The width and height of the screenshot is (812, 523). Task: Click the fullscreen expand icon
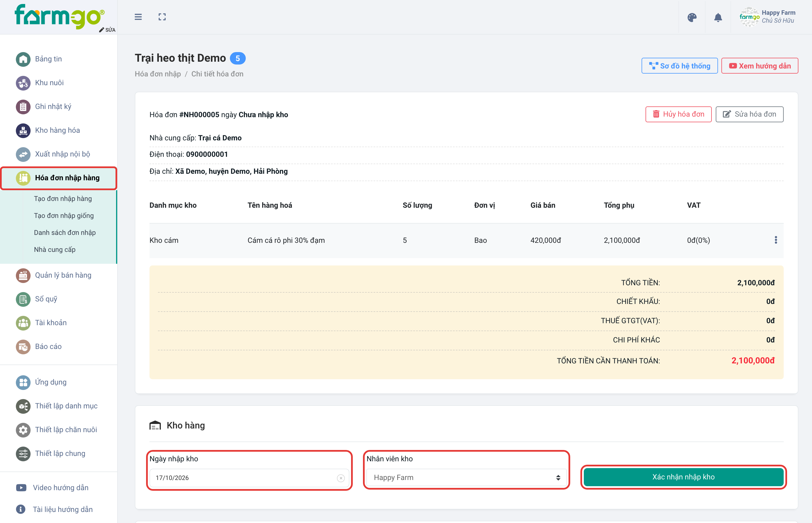click(162, 17)
